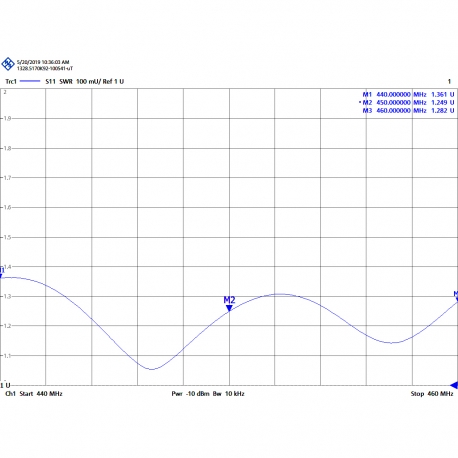This screenshot has width=458, height=458.
Task: Click the diagram number 1 at top right
Action: (449, 81)
